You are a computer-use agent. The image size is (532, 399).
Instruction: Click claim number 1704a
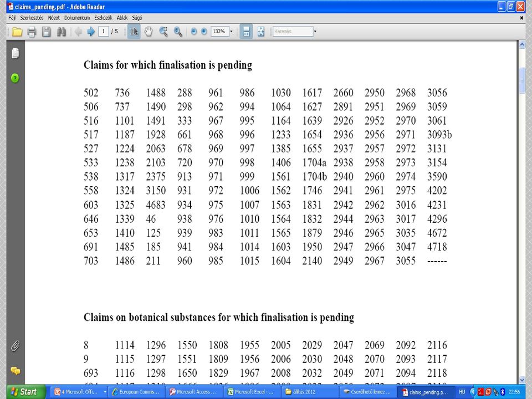(314, 162)
